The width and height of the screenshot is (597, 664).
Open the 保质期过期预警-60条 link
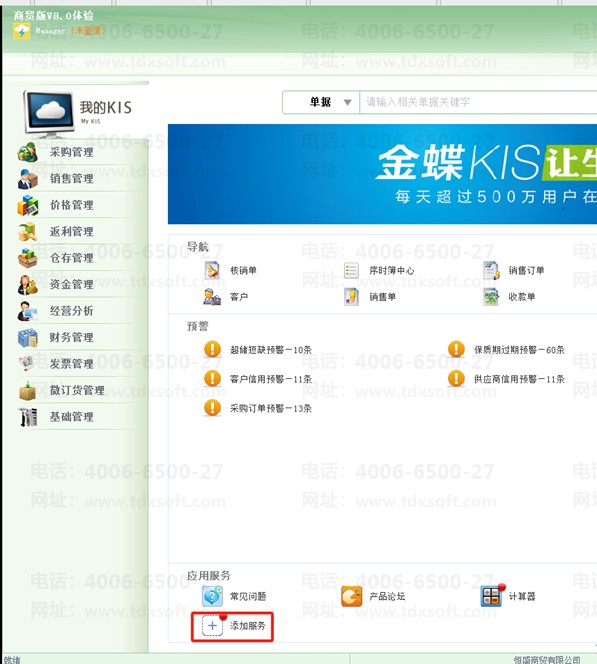(519, 350)
